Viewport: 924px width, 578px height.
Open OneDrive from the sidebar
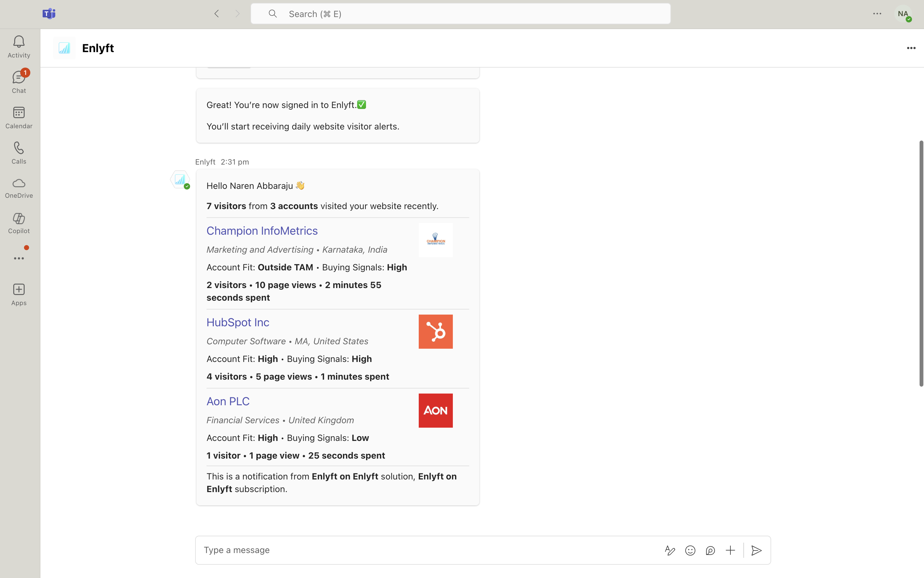(x=19, y=188)
